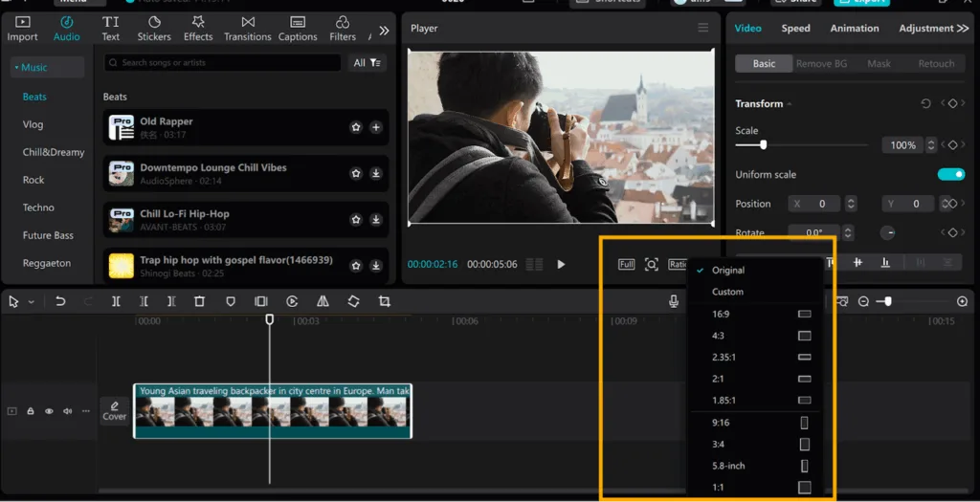Rotate the selected clip
980x502 pixels.
pos(353,301)
